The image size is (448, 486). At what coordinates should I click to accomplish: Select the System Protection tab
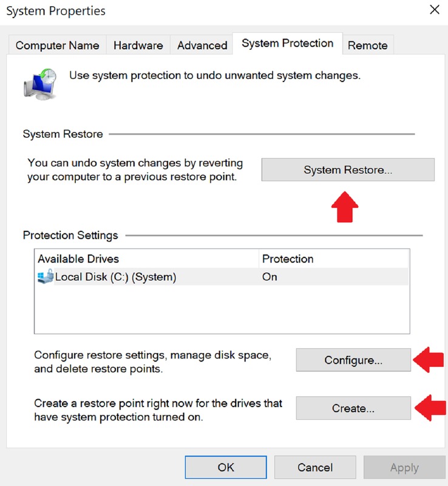click(287, 44)
